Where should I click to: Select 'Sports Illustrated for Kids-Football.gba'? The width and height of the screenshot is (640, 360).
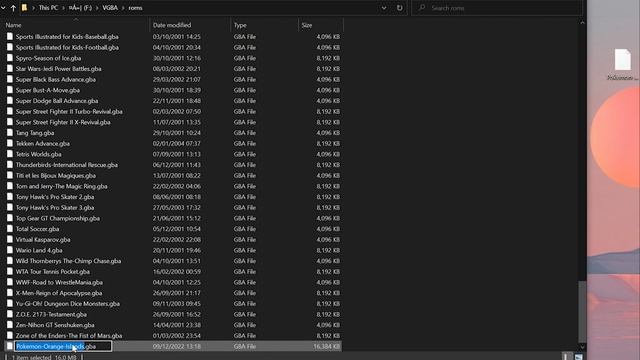click(x=67, y=47)
